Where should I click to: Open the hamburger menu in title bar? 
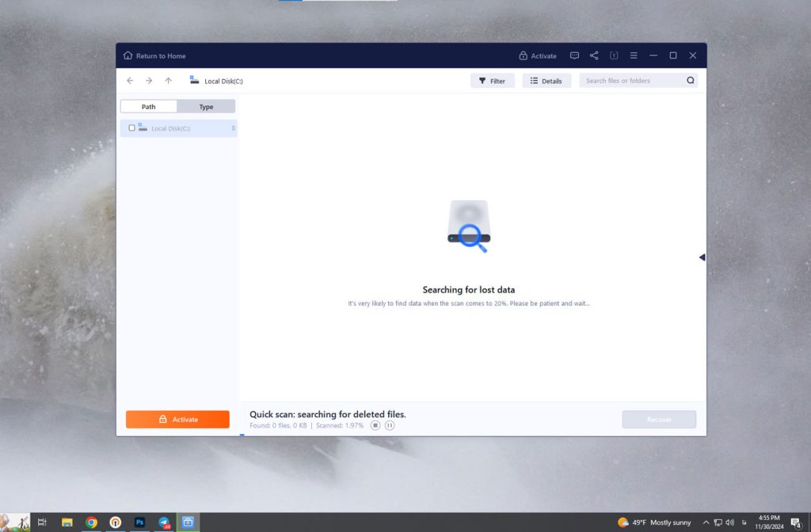(634, 56)
